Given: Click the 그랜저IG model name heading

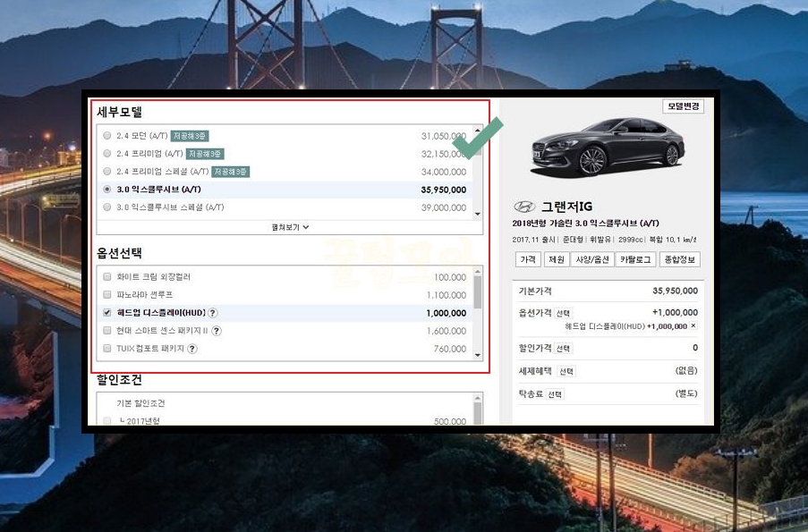Looking at the screenshot, I should pyautogui.click(x=566, y=207).
